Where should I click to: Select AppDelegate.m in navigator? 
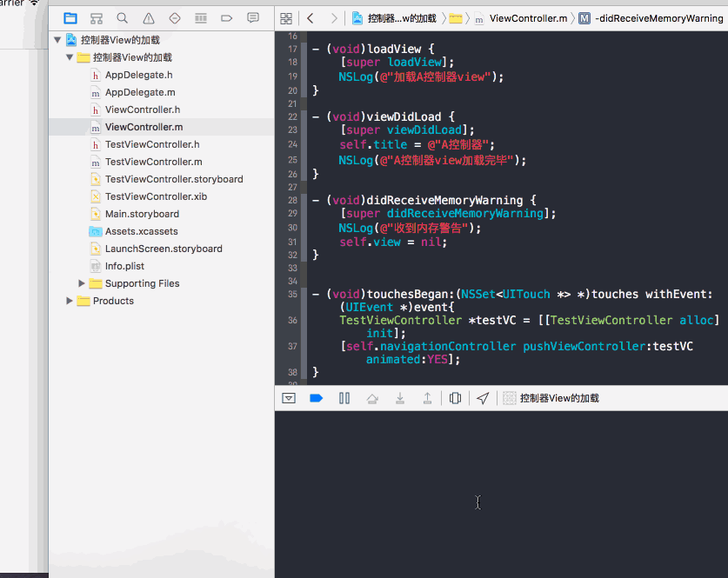point(140,92)
